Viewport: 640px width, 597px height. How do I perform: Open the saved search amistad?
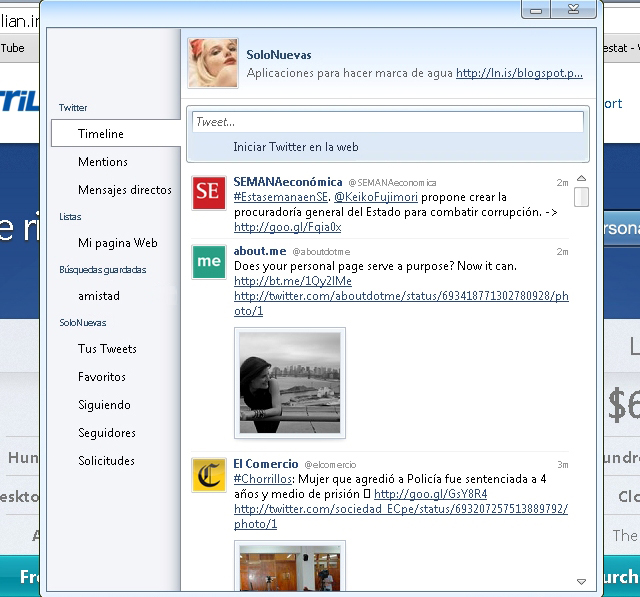tap(99, 296)
